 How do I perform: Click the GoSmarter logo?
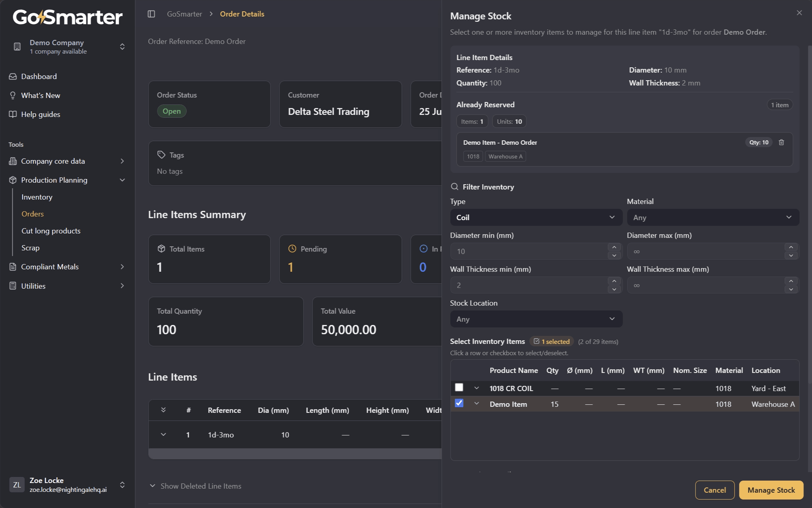[68, 17]
